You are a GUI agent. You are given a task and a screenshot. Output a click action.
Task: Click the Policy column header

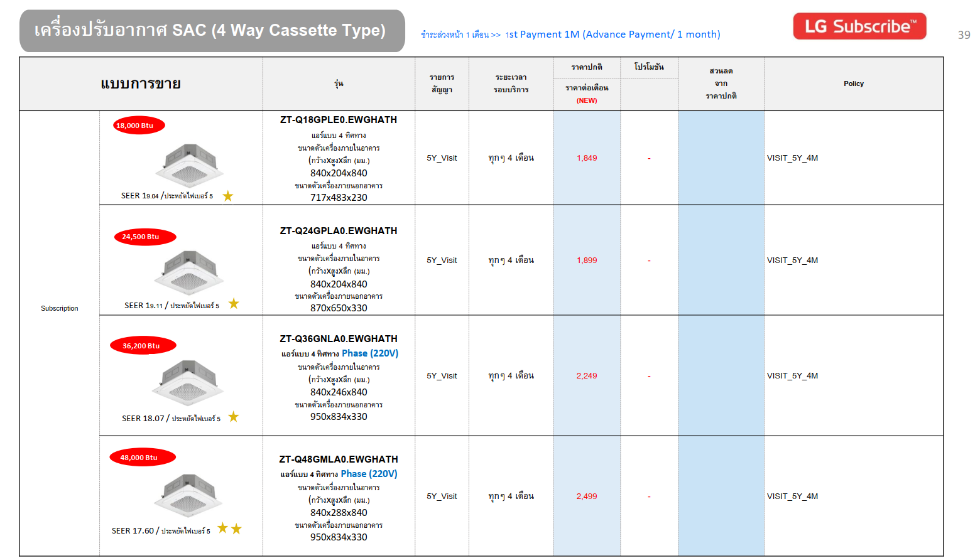[853, 83]
